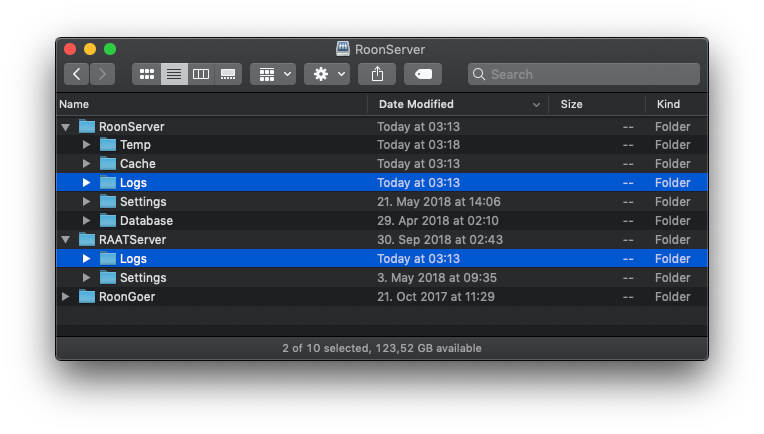Viewport: 764px width, 434px height.
Task: Click folder icon of Settings under RAATServer
Action: (x=108, y=278)
